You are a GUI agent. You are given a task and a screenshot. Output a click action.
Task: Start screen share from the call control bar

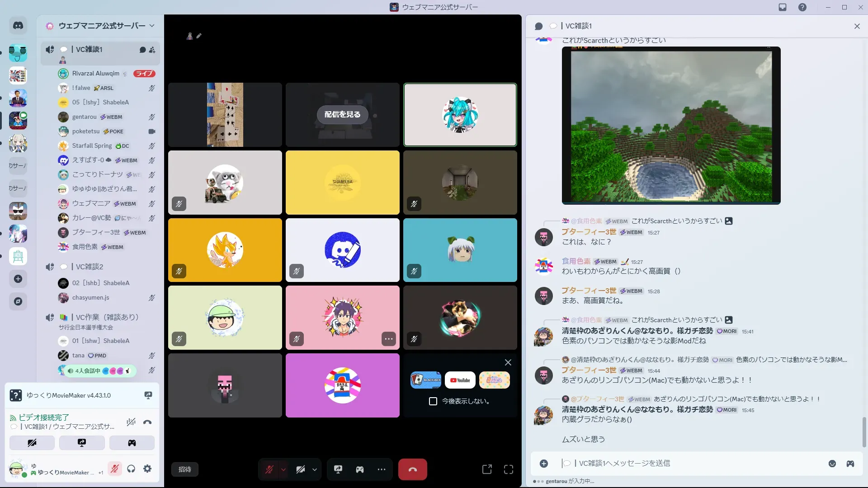coord(338,469)
